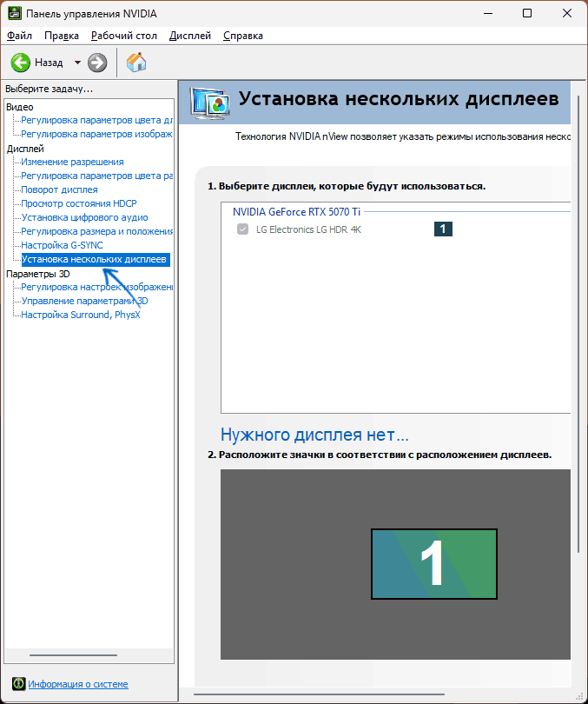Click the task tree horizontal scrollbar
The image size is (588, 704).
coord(74,655)
